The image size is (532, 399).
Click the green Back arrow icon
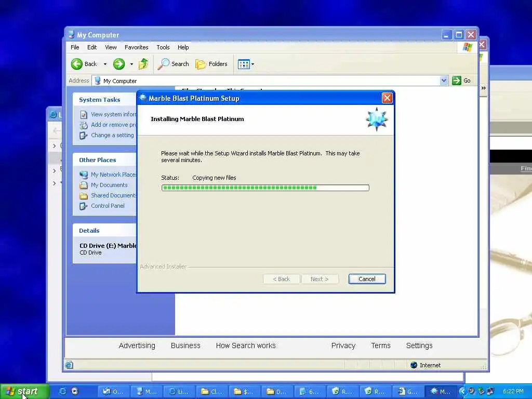point(77,64)
